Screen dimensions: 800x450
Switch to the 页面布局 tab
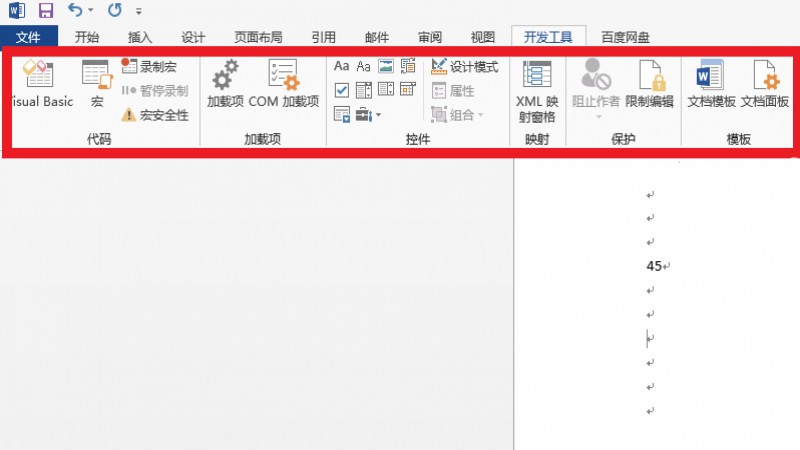[258, 38]
